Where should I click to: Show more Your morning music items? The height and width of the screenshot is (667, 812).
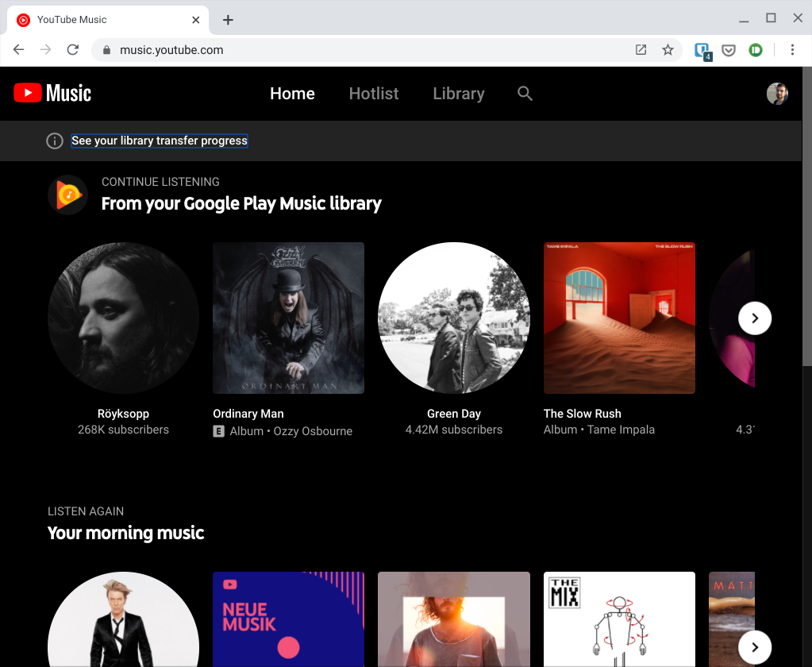pos(754,647)
